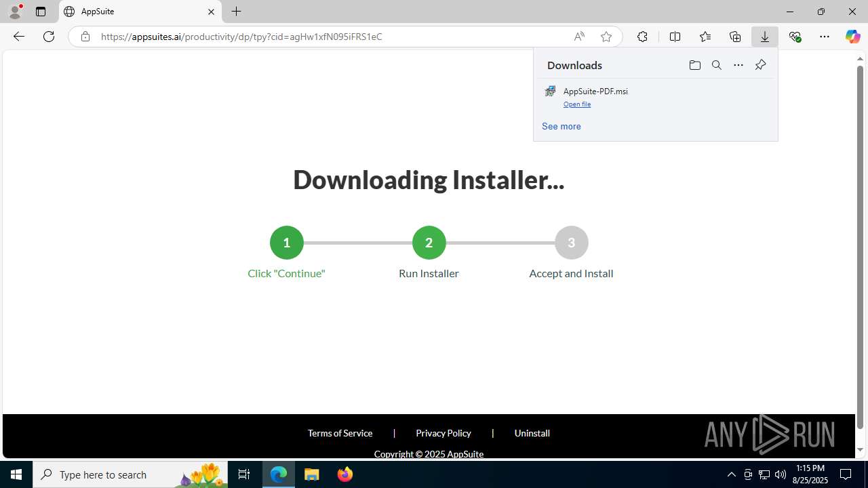
Task: Click scrollbar down arrow
Action: (x=860, y=450)
